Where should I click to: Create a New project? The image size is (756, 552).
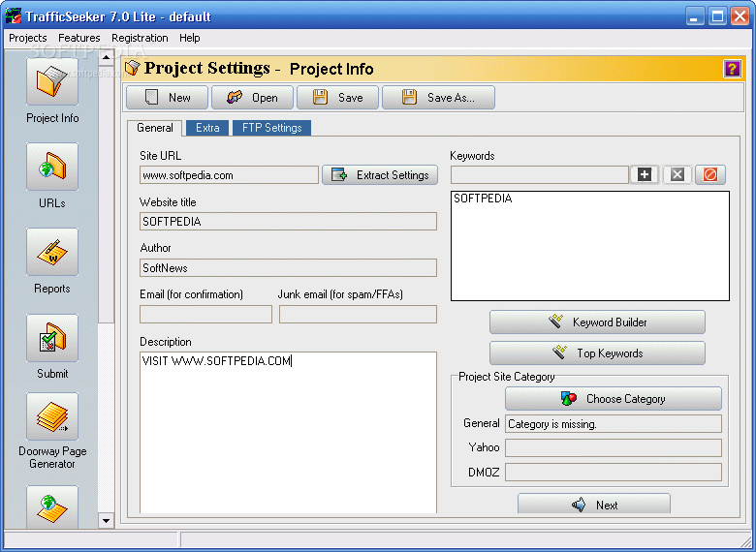[167, 98]
